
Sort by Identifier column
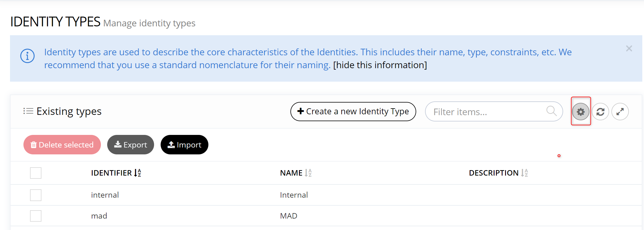pyautogui.click(x=137, y=173)
